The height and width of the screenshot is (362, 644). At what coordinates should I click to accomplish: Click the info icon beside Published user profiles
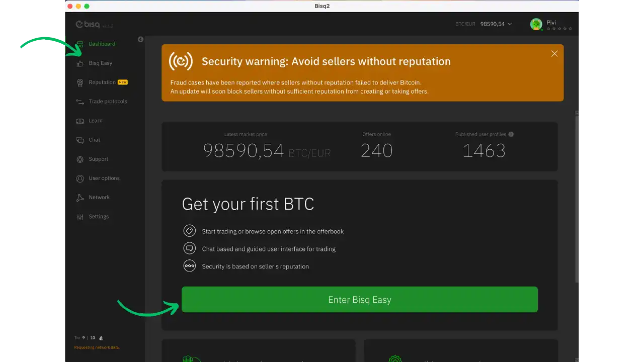click(511, 134)
